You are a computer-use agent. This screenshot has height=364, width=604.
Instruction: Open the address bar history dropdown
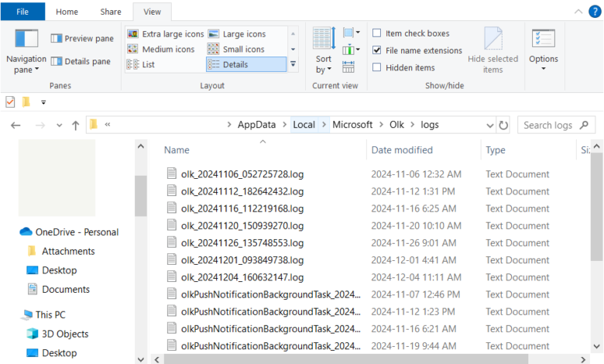tap(489, 125)
